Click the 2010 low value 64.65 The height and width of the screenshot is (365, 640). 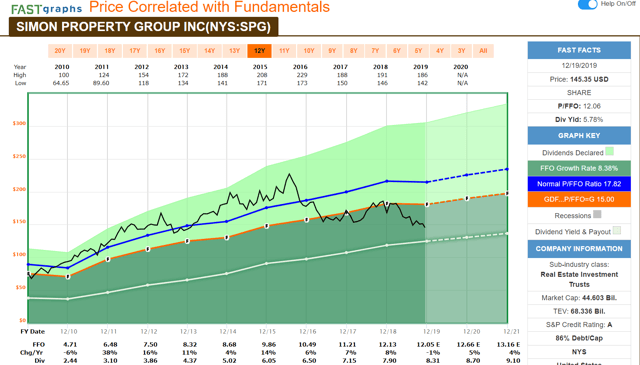[x=61, y=83]
